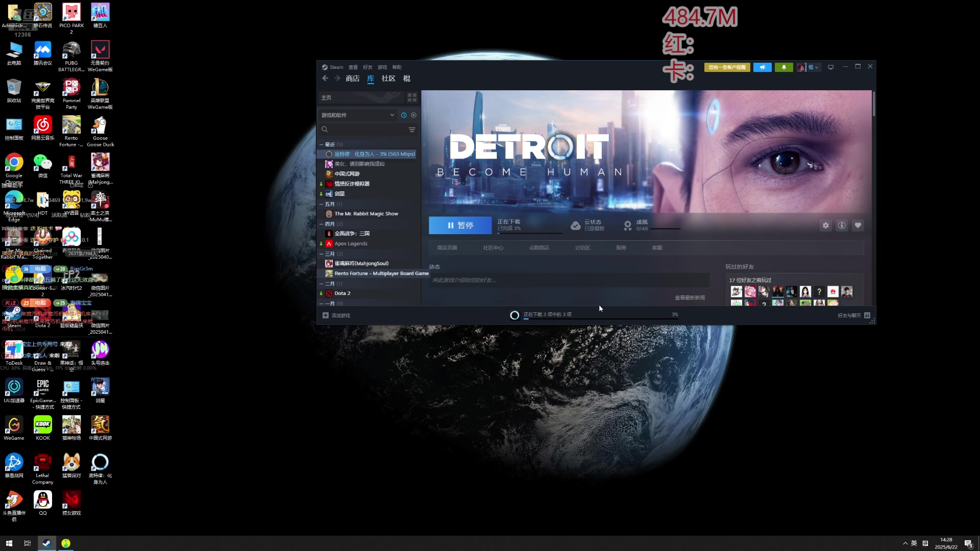Screen dimensions: 980x551
Task: Open the 查看 menu
Action: pyautogui.click(x=353, y=67)
